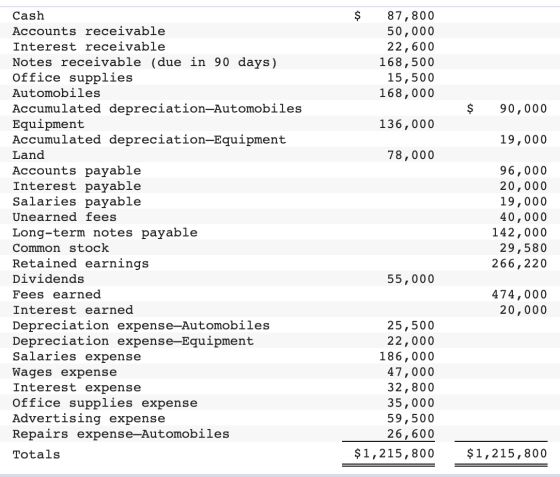Select the Totals row label
This screenshot has width=560, height=477.
(36, 455)
